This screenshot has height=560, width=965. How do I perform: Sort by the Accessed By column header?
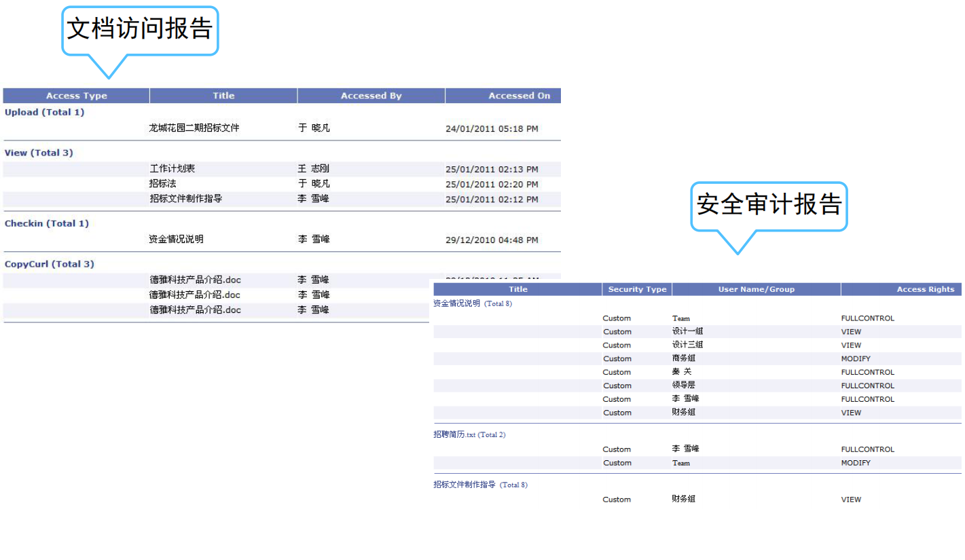371,96
